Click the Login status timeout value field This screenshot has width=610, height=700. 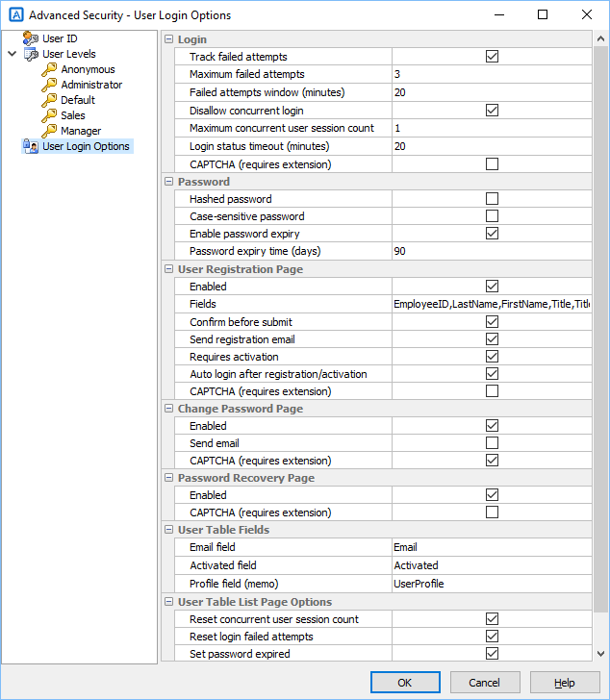492,146
